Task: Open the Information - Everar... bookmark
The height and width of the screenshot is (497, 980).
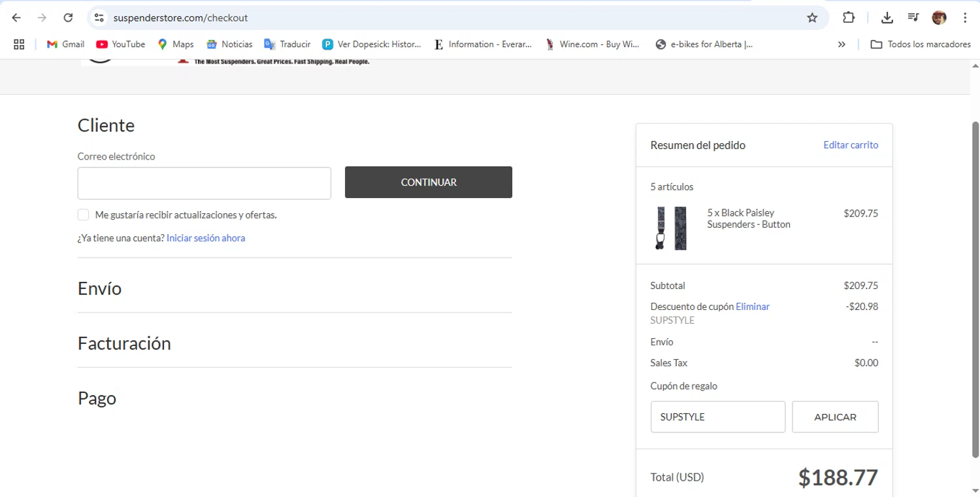Action: [483, 44]
